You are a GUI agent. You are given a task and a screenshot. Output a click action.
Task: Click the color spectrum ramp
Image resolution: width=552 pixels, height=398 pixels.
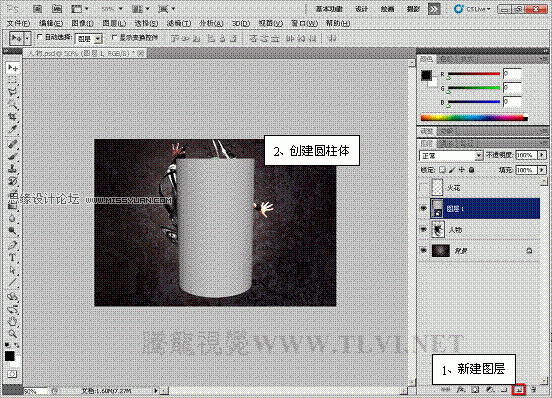(x=474, y=118)
